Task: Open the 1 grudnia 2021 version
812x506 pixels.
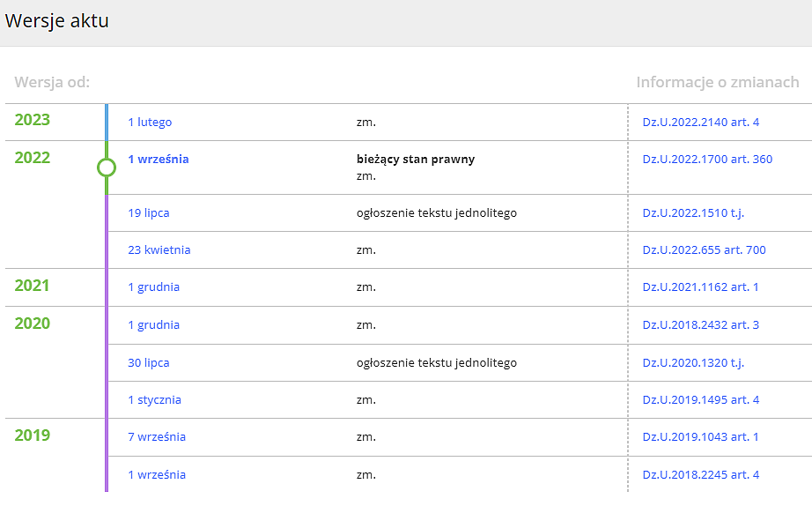Action: (154, 287)
